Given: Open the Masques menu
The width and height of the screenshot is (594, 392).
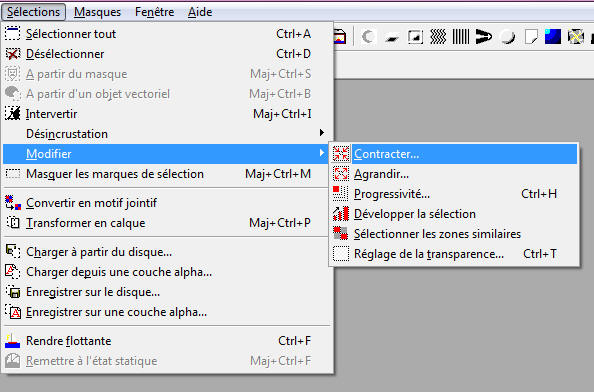Looking at the screenshot, I should tap(97, 12).
